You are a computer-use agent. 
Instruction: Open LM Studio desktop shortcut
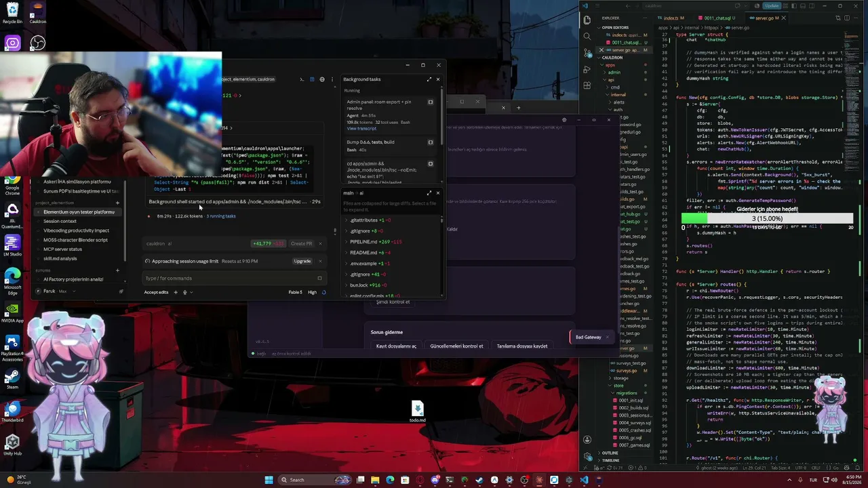12,245
